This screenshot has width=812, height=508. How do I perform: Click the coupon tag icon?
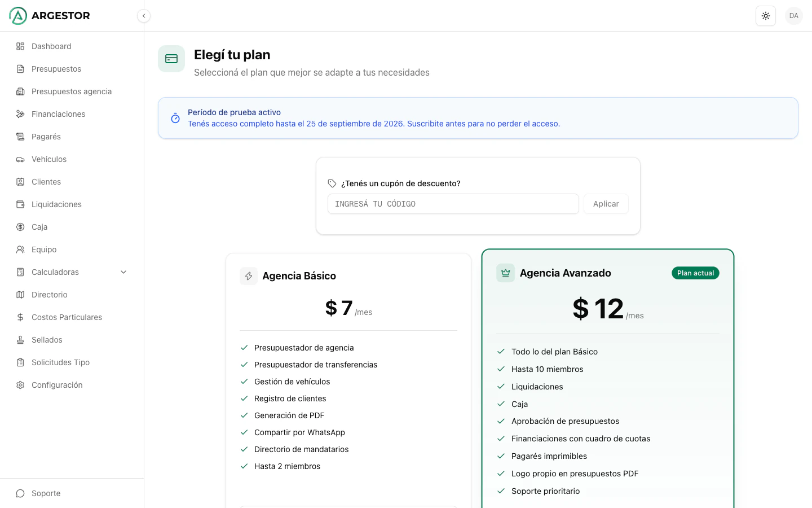[332, 183]
